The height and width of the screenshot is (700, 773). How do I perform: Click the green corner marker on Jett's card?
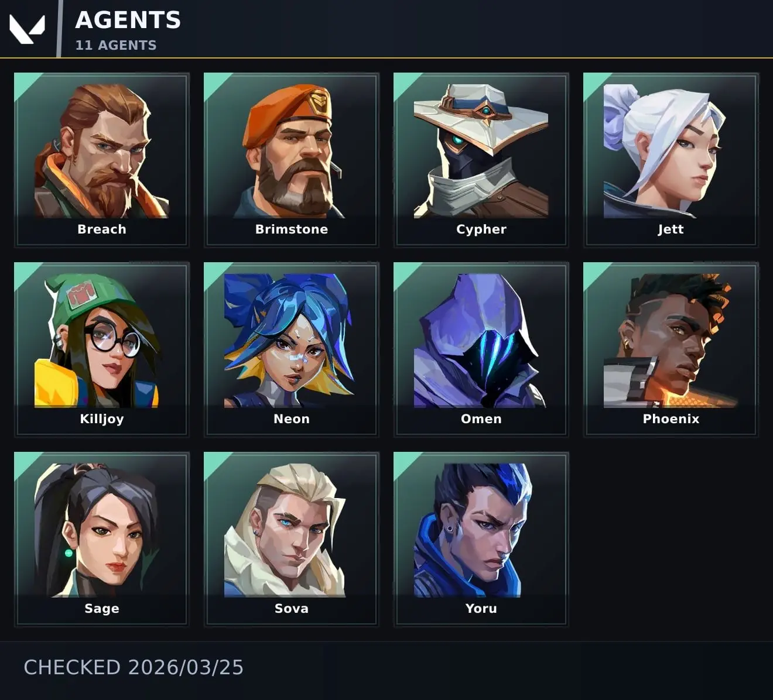tap(593, 82)
